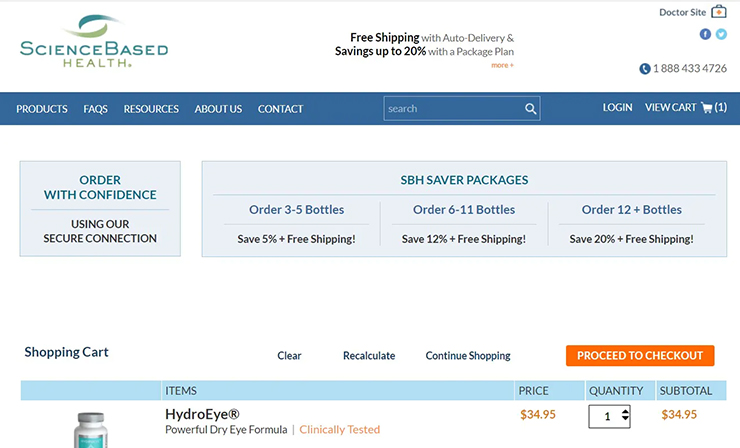Select Resources in the navigation bar
Image resolution: width=740 pixels, height=448 pixels.
pyautogui.click(x=151, y=109)
